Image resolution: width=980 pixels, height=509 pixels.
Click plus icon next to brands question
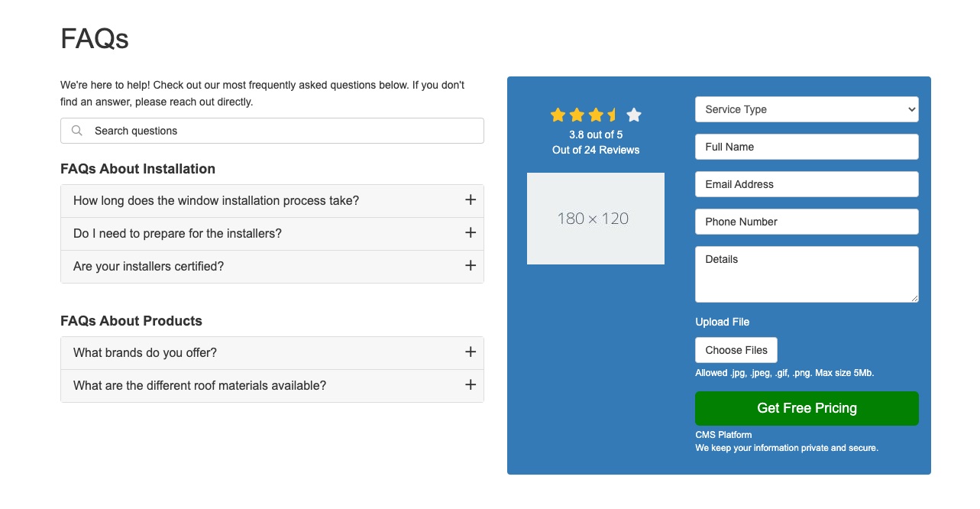point(471,352)
